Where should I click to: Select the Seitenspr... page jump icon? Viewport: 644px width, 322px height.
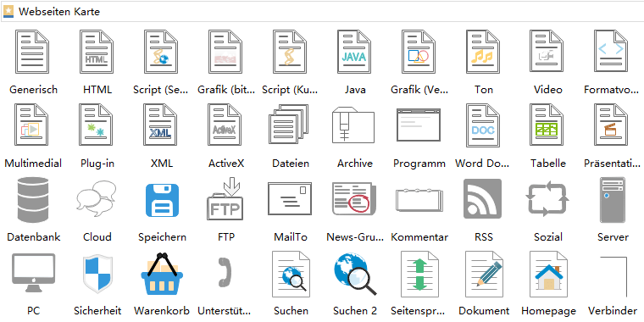point(419,275)
